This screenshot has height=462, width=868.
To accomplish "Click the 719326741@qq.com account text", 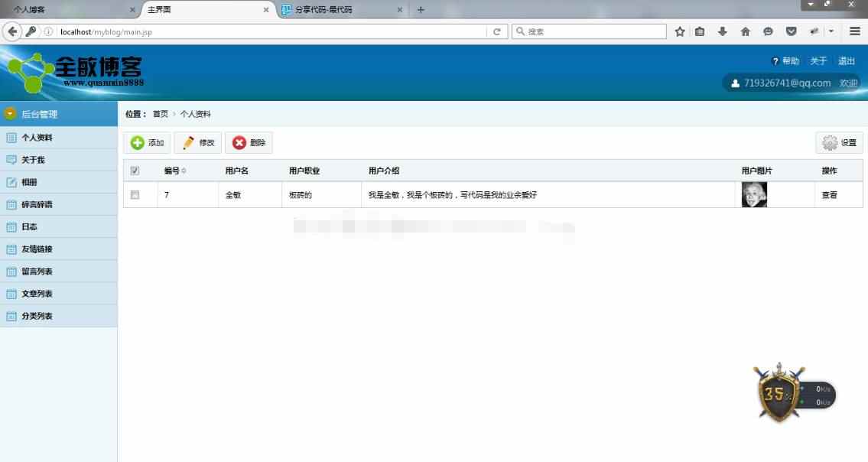I will click(787, 83).
